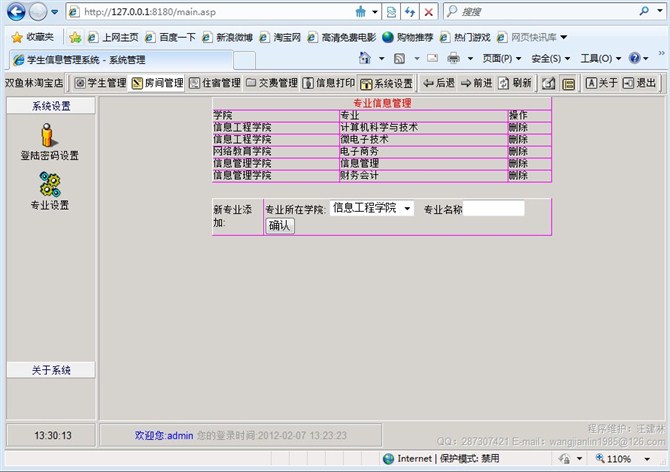This screenshot has height=472, width=670.
Task: Delete the 信息管理 major row
Action: pyautogui.click(x=518, y=163)
